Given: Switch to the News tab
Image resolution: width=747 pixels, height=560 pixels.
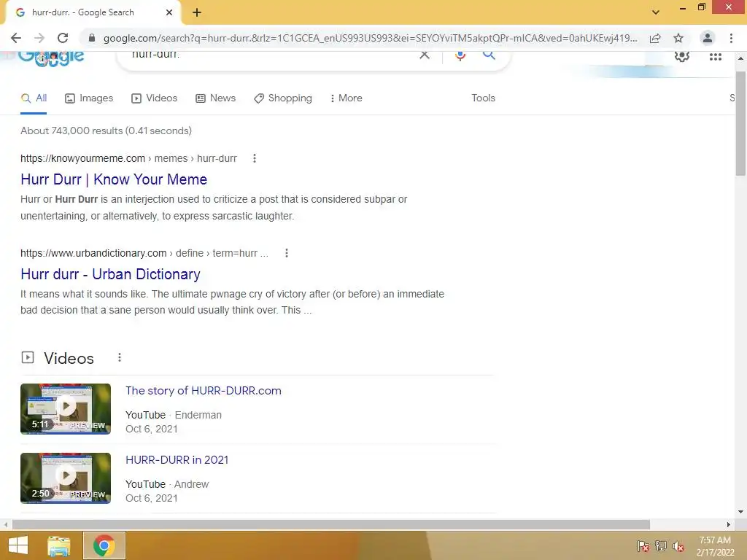Looking at the screenshot, I should point(216,98).
